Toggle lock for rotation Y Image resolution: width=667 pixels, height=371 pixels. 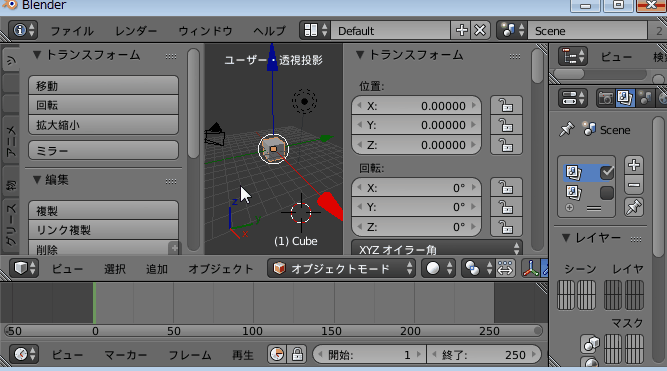tap(506, 207)
